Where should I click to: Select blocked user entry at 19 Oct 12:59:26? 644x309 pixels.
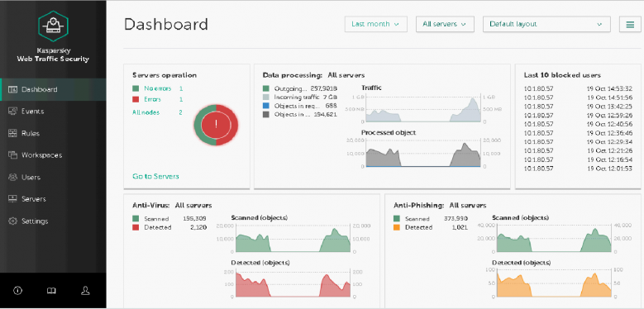click(x=578, y=116)
